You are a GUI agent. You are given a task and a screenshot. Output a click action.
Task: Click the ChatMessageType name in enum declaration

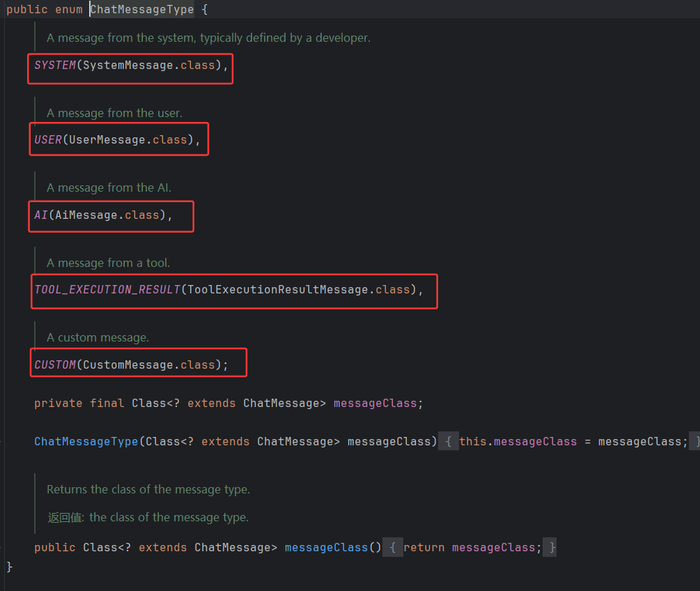(x=142, y=10)
